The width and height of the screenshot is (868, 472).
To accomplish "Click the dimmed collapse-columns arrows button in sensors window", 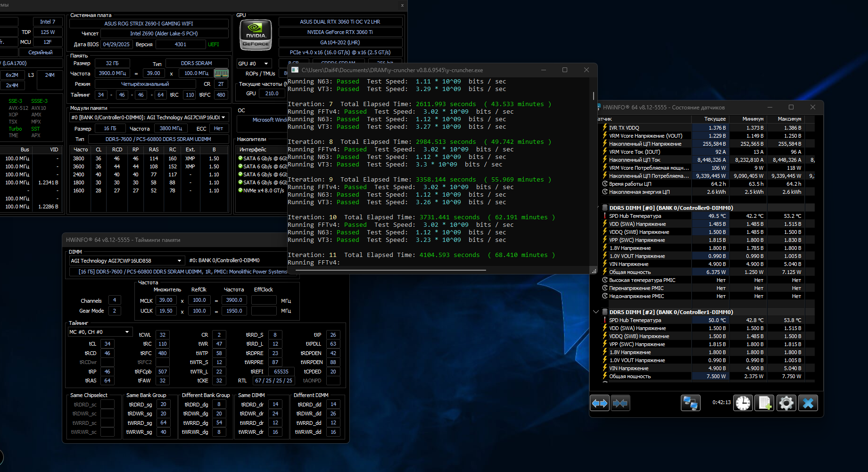I will [620, 403].
